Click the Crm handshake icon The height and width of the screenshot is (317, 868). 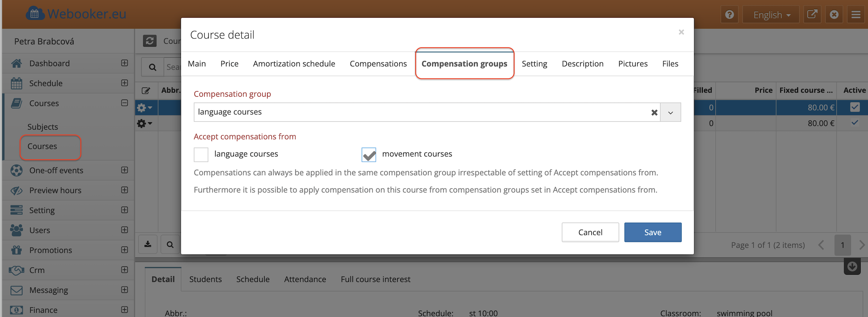[16, 270]
